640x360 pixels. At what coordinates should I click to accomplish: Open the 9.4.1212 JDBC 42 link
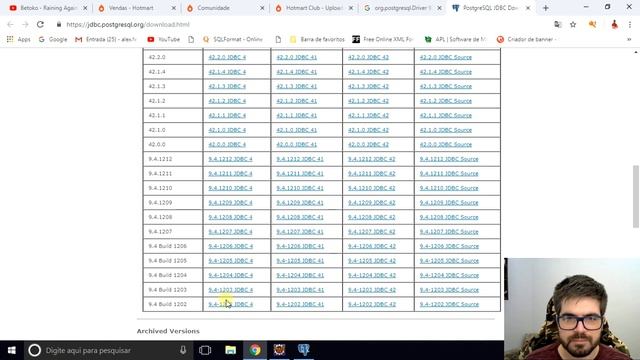(x=371, y=159)
